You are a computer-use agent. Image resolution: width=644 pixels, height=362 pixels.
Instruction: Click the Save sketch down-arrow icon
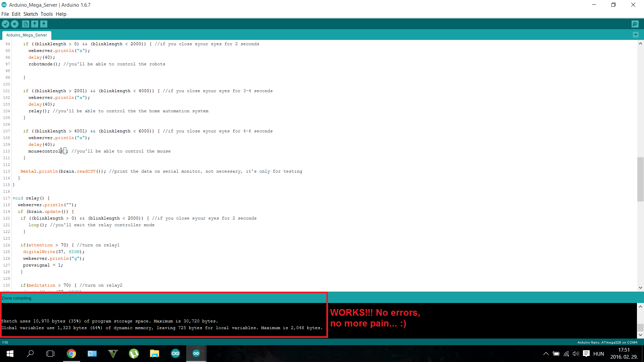click(x=44, y=24)
